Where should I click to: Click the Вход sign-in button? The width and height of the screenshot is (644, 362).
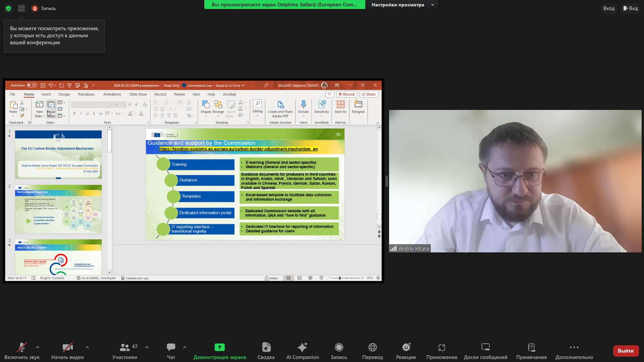[x=609, y=8]
